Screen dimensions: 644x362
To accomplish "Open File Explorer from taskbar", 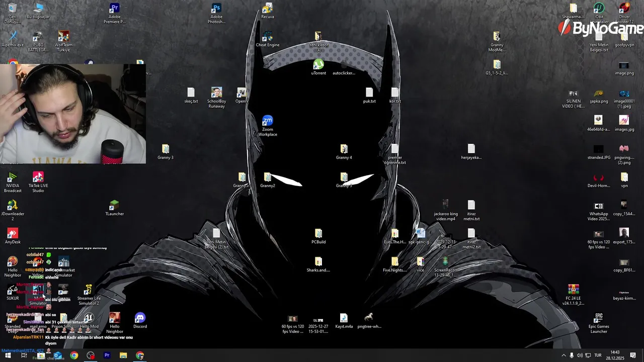I will click(x=123, y=355).
